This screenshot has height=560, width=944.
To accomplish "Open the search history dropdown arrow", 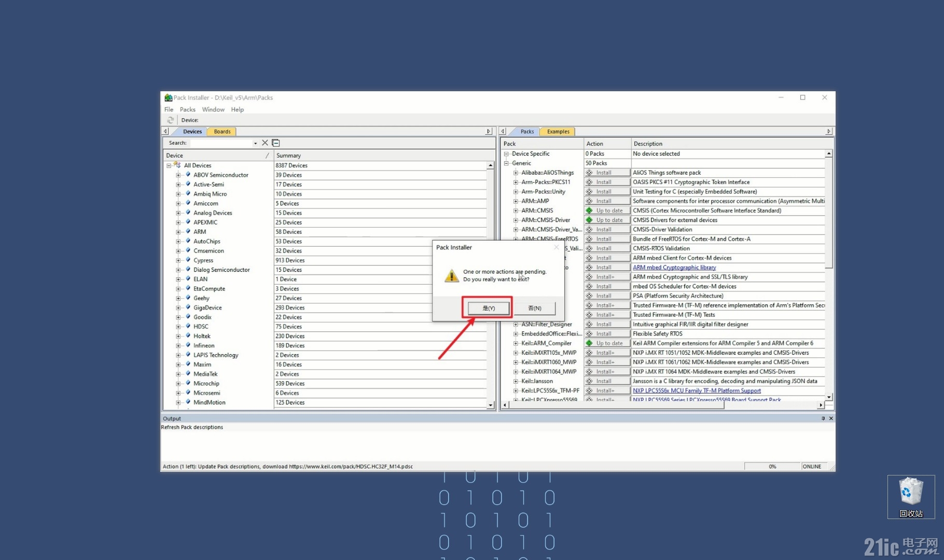I will 255,143.
